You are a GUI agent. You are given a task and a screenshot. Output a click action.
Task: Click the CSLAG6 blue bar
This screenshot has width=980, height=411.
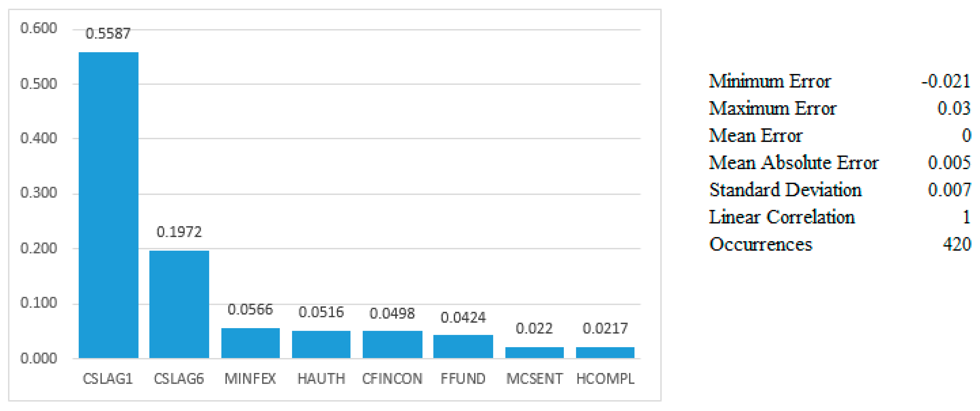(x=179, y=304)
